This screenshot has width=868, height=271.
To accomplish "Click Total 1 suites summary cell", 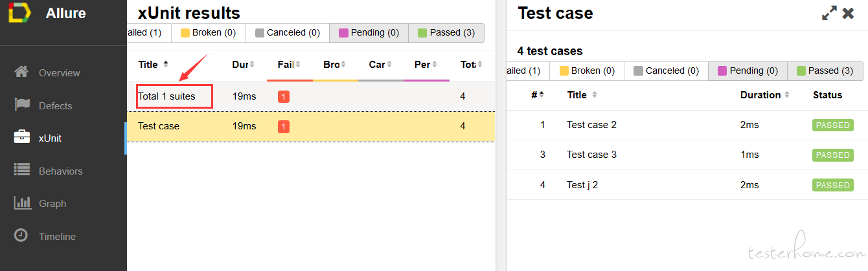I will (x=166, y=96).
